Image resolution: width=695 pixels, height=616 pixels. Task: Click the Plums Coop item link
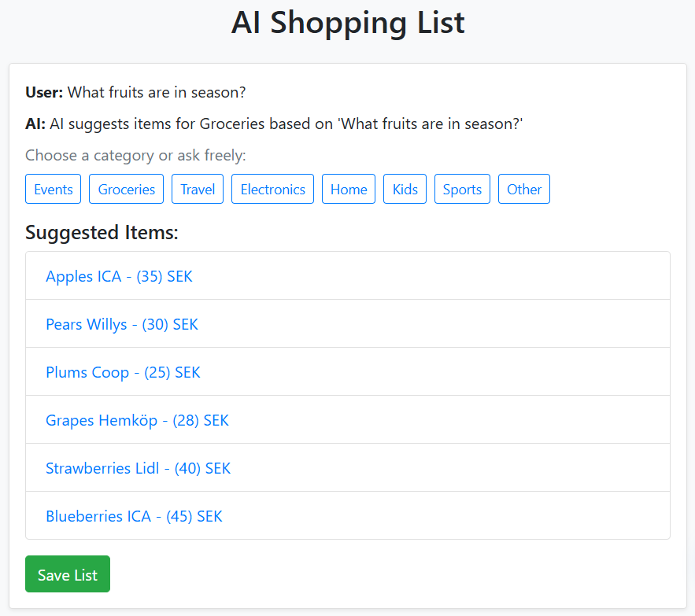tap(123, 372)
